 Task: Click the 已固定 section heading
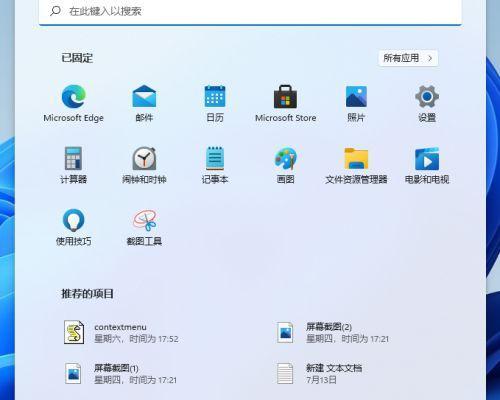click(77, 58)
